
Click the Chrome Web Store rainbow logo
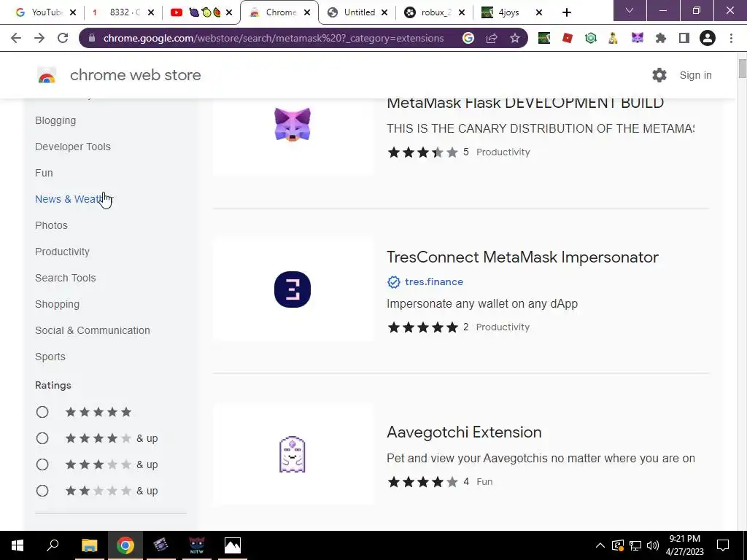[x=47, y=75]
